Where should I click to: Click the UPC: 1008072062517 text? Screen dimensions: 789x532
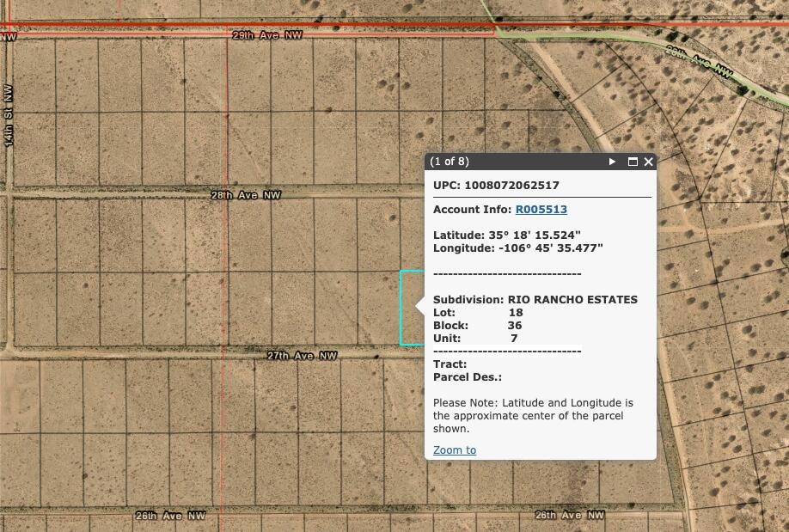coord(496,186)
